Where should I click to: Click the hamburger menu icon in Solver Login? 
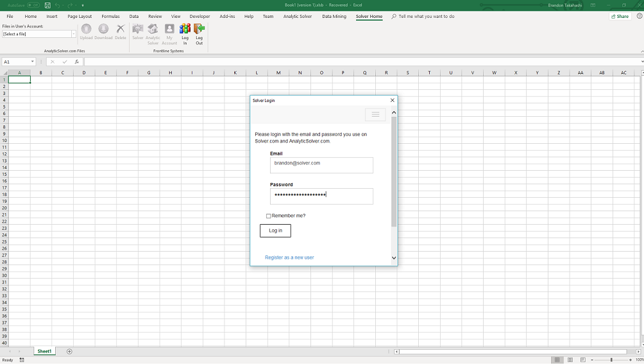(x=375, y=115)
